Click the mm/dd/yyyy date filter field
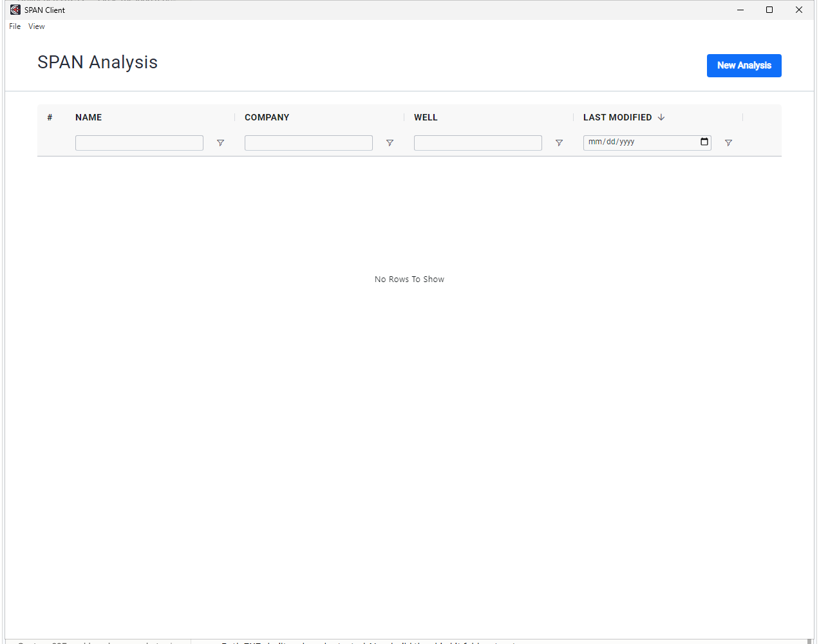The image size is (819, 644). pyautogui.click(x=647, y=142)
